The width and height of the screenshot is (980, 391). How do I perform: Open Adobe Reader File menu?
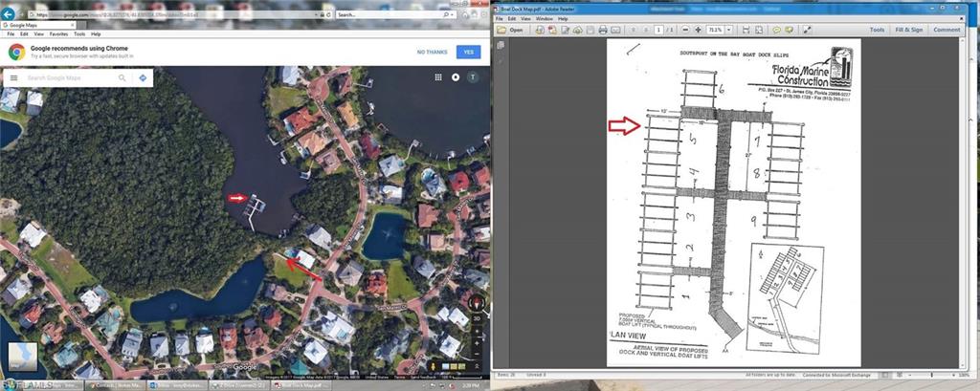(x=499, y=19)
